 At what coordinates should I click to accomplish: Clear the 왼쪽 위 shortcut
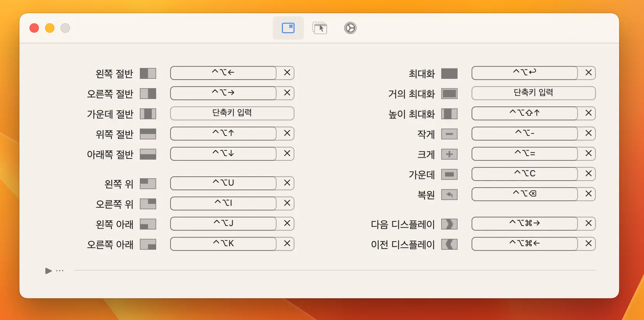(x=287, y=183)
